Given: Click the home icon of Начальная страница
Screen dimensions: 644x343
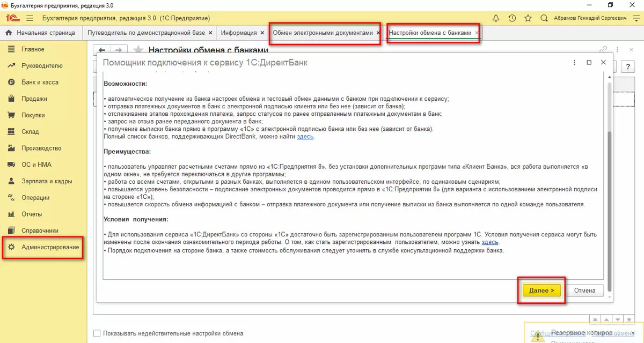Looking at the screenshot, I should [x=9, y=33].
